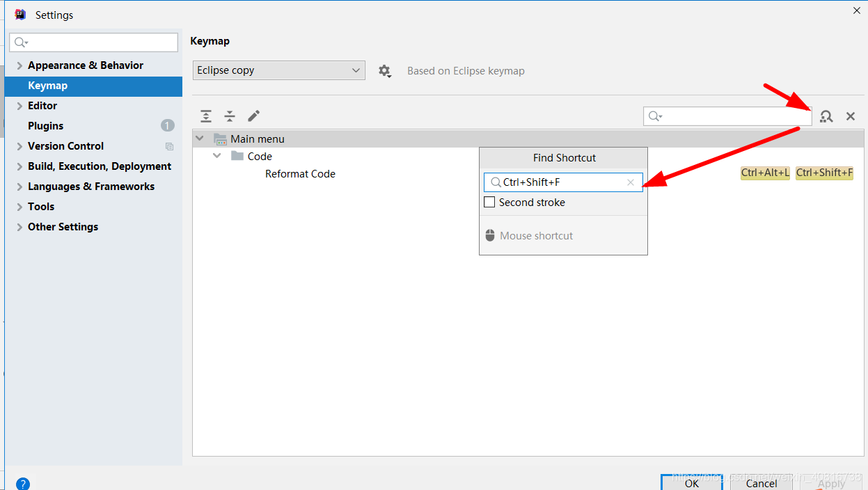Expand the Editor settings section
The image size is (868, 490).
19,106
